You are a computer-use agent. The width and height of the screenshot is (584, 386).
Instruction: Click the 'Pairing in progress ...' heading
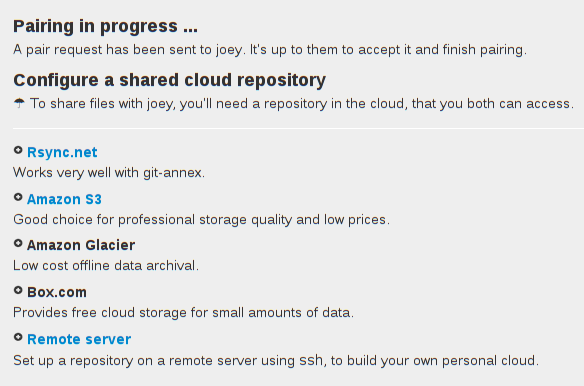105,26
